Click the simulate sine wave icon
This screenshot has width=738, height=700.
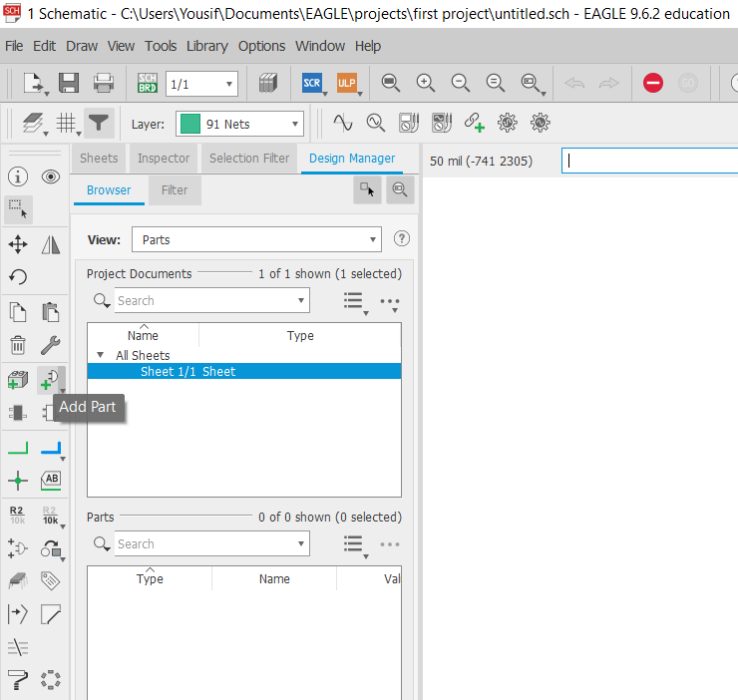(x=343, y=124)
